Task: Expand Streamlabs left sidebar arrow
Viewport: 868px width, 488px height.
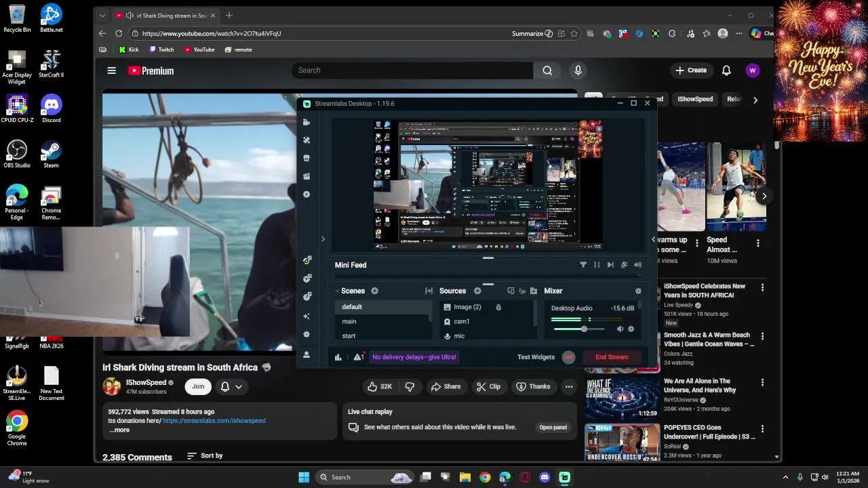Action: (x=323, y=239)
